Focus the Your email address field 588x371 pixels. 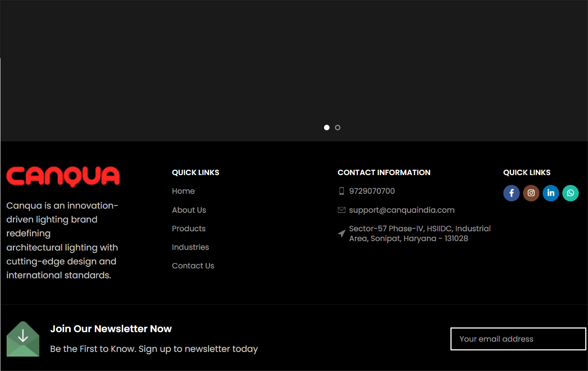(518, 339)
